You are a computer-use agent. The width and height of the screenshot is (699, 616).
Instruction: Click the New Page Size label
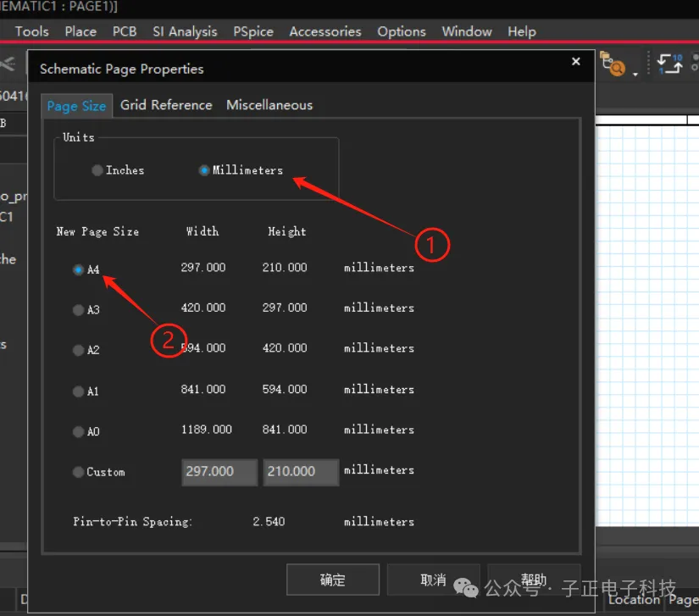(97, 231)
